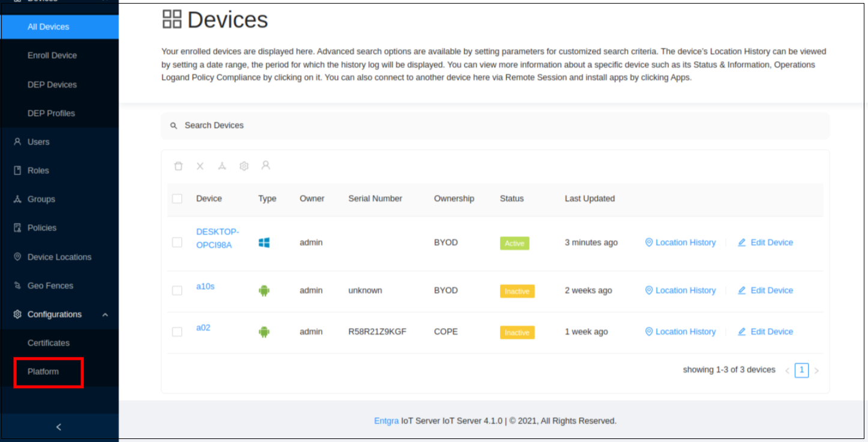Click Edit Device for a02
The image size is (868, 442).
pos(765,332)
